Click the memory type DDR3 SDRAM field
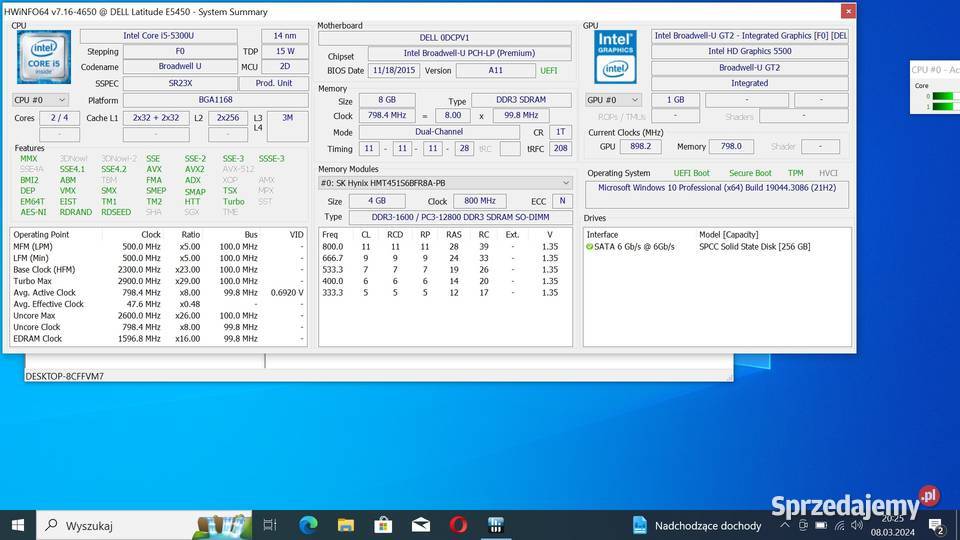 (x=521, y=99)
